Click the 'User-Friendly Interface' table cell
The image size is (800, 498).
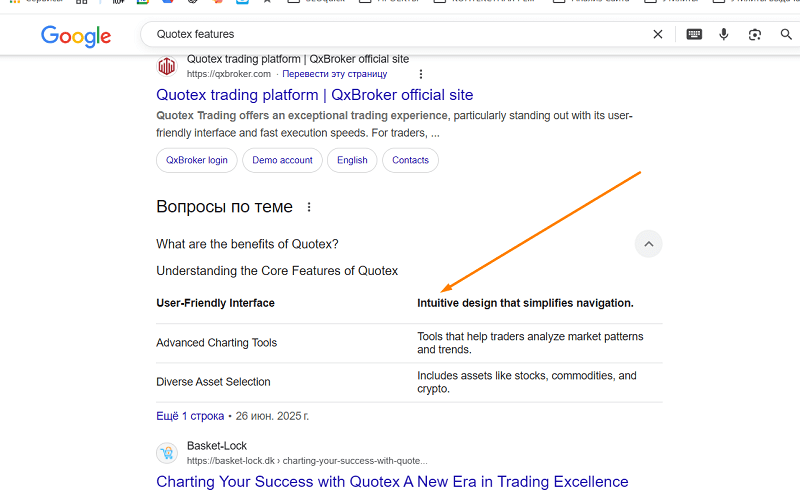pyautogui.click(x=215, y=303)
